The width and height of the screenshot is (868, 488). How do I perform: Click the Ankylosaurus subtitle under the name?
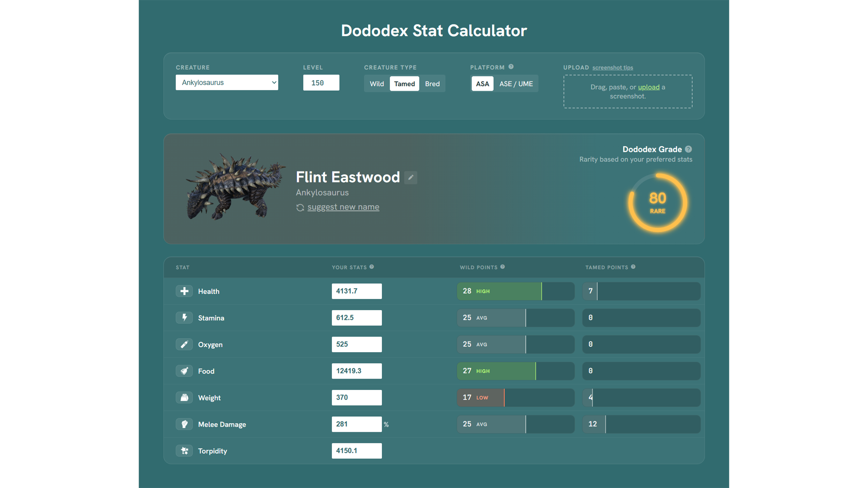pyautogui.click(x=322, y=192)
